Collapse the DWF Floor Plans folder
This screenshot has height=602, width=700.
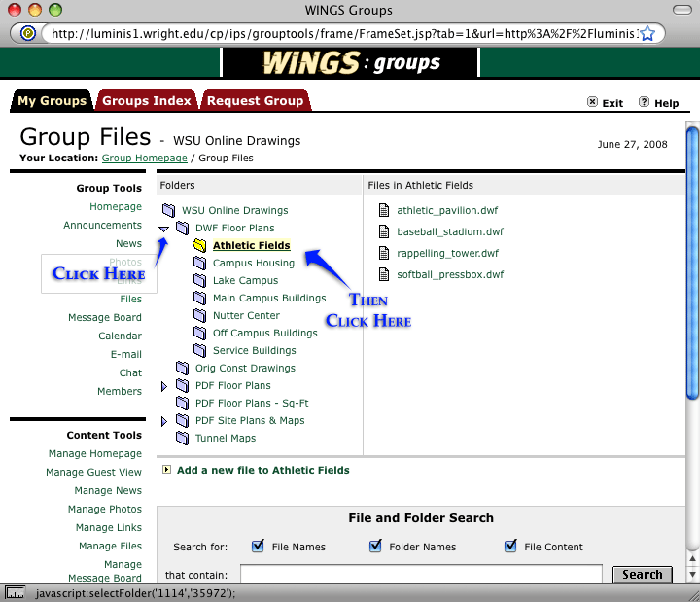coord(164,229)
